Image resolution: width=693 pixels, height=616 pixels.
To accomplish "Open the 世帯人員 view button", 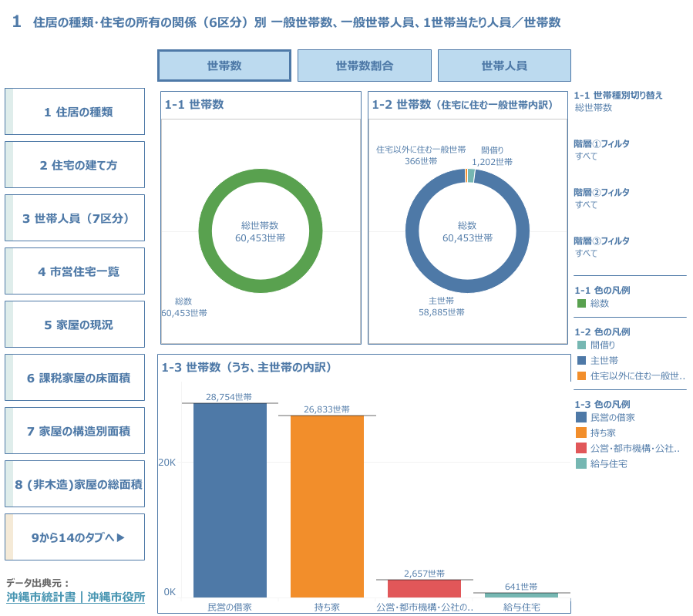I will pyautogui.click(x=504, y=66).
